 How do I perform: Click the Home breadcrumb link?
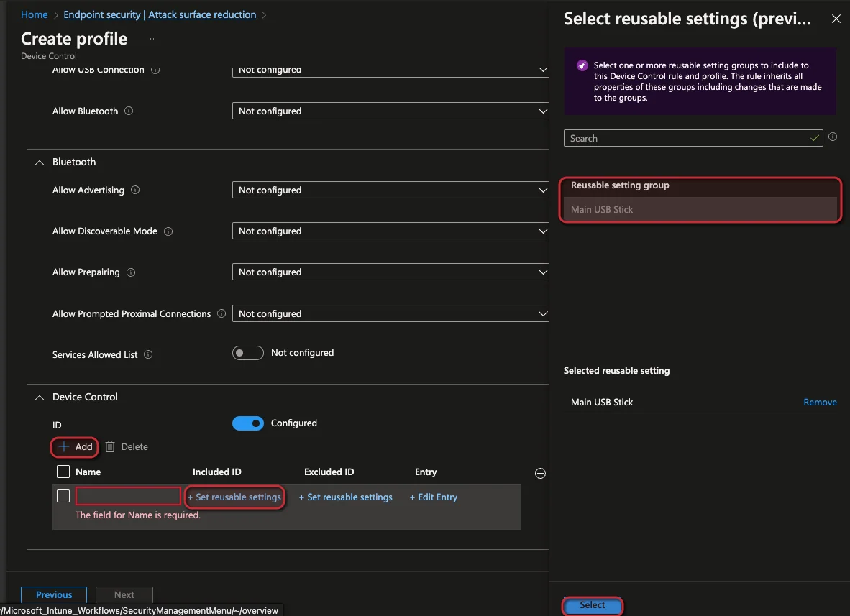34,14
